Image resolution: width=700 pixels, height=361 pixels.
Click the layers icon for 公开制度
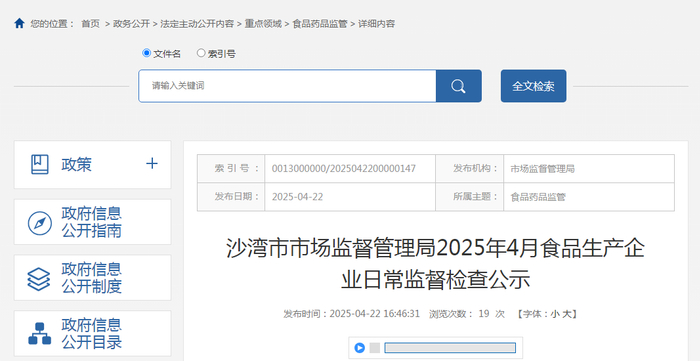[x=39, y=279]
